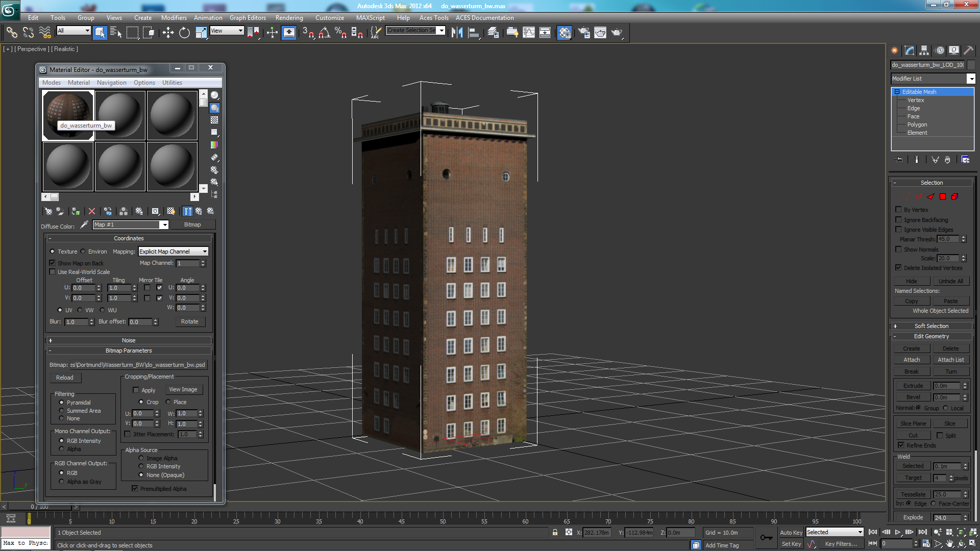The height and width of the screenshot is (551, 980).
Task: Open Navigation menu in Material Editor
Action: [x=111, y=83]
